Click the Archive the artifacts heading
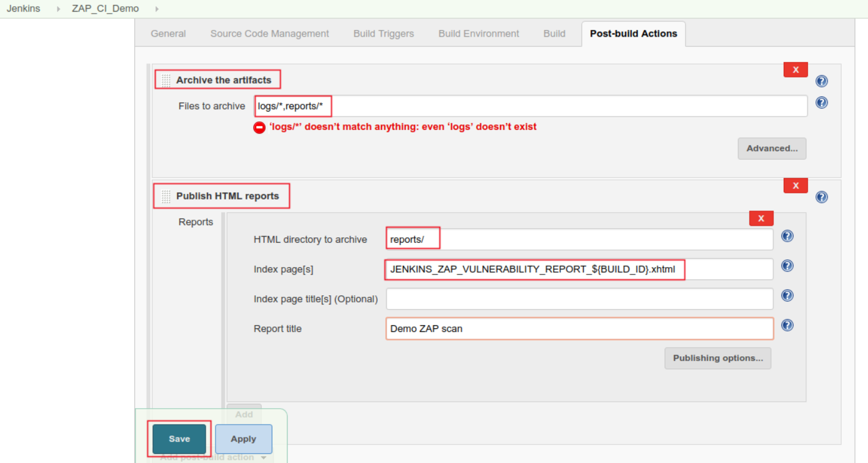The height and width of the screenshot is (463, 868). (x=223, y=80)
